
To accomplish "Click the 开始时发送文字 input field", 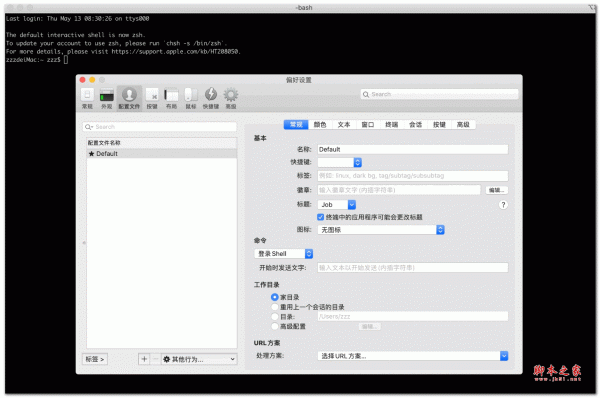I will point(412,268).
